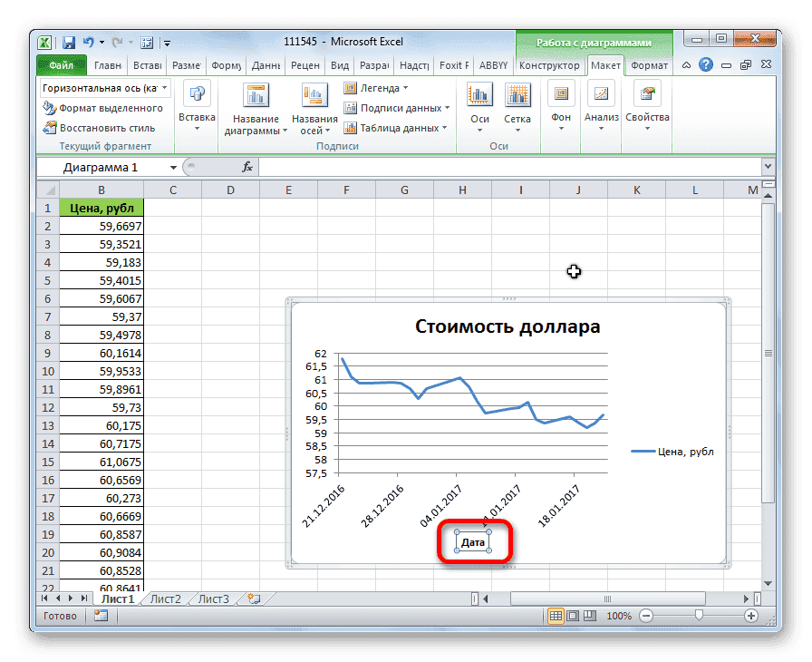Screen dimensions: 812x662
Task: Switch to the Конструктор ribbon tab
Action: tap(551, 65)
